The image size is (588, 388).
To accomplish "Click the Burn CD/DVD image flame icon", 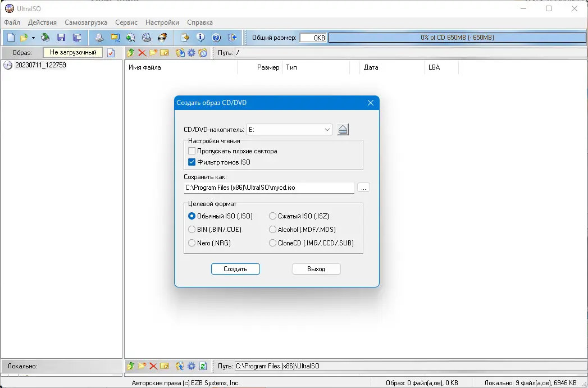I will (162, 38).
